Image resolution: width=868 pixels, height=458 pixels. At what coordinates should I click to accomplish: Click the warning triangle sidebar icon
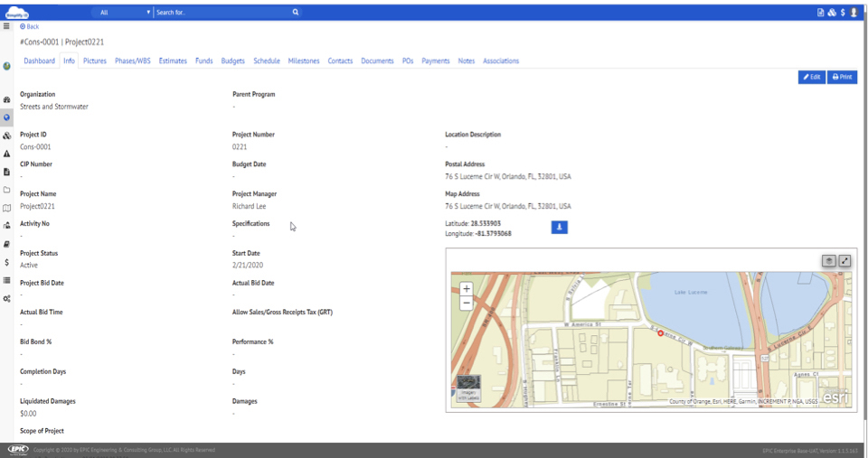[x=6, y=154]
